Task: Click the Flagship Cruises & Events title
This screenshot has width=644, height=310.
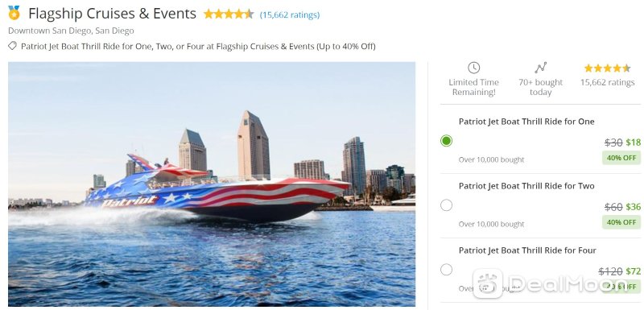Action: (x=112, y=14)
